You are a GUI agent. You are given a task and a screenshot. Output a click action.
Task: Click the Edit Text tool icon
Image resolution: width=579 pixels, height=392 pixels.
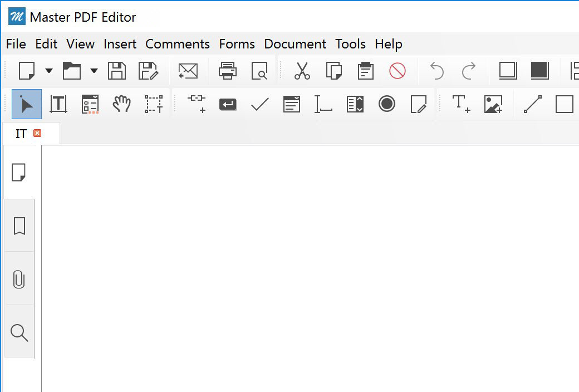click(x=58, y=104)
